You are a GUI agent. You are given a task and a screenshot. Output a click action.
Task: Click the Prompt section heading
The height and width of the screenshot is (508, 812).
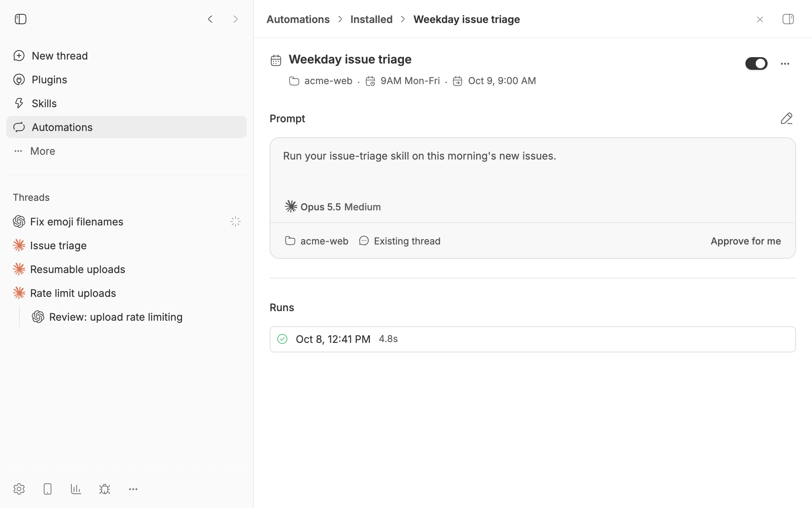287,119
